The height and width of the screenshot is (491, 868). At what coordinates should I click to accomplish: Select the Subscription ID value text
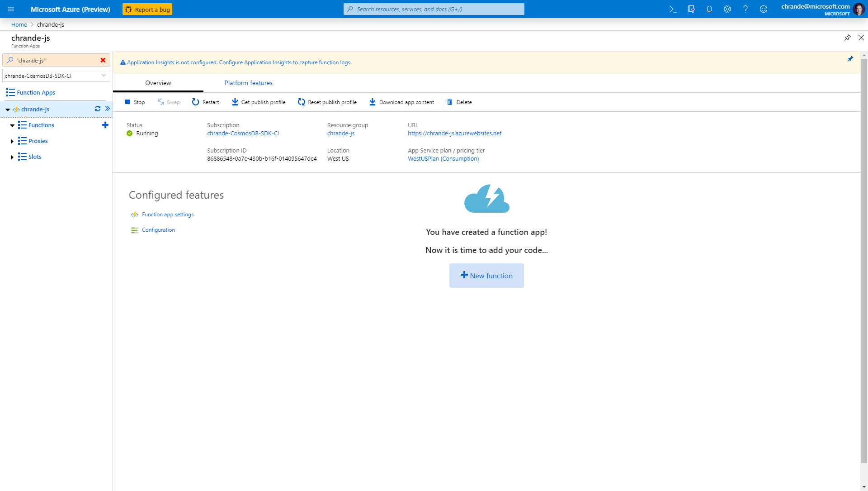(x=262, y=158)
